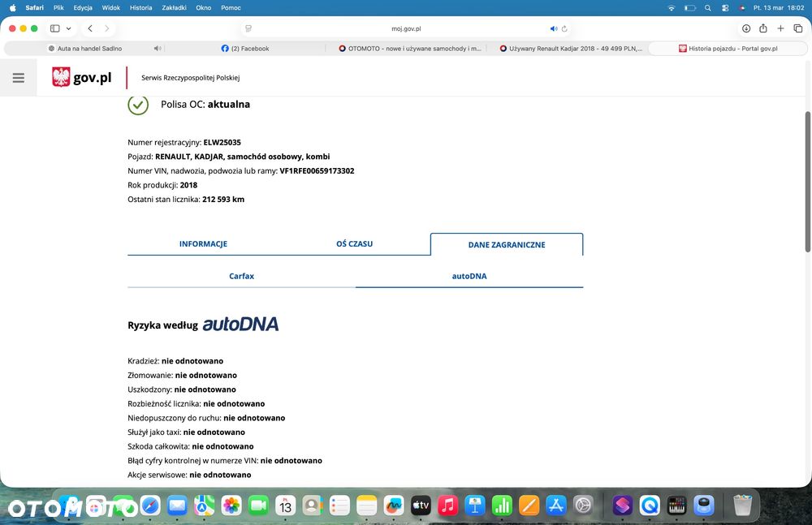This screenshot has height=525, width=812.
Task: Click the gov.pl eagle logo
Action: [x=61, y=77]
